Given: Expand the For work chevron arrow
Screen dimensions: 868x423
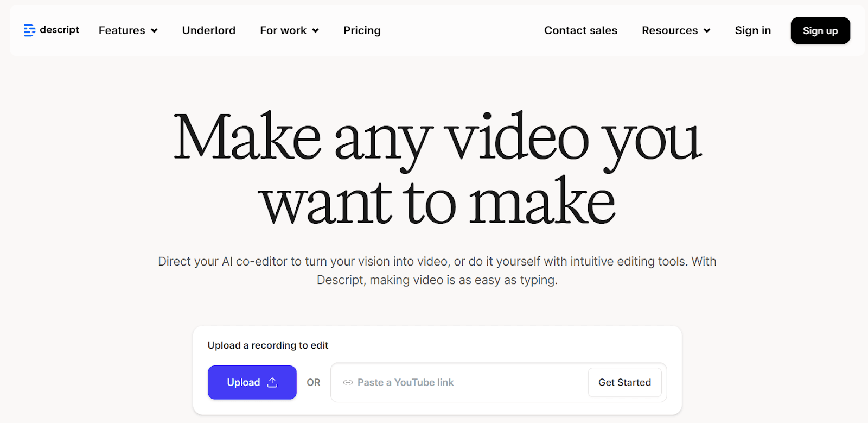Looking at the screenshot, I should [x=316, y=31].
